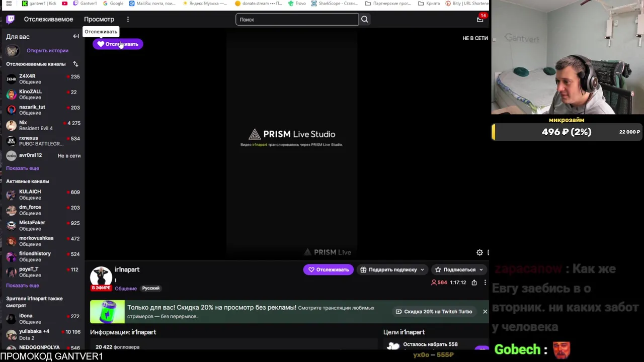This screenshot has width=644, height=362.
Task: Click the search magnifier button
Action: pyautogui.click(x=365, y=20)
